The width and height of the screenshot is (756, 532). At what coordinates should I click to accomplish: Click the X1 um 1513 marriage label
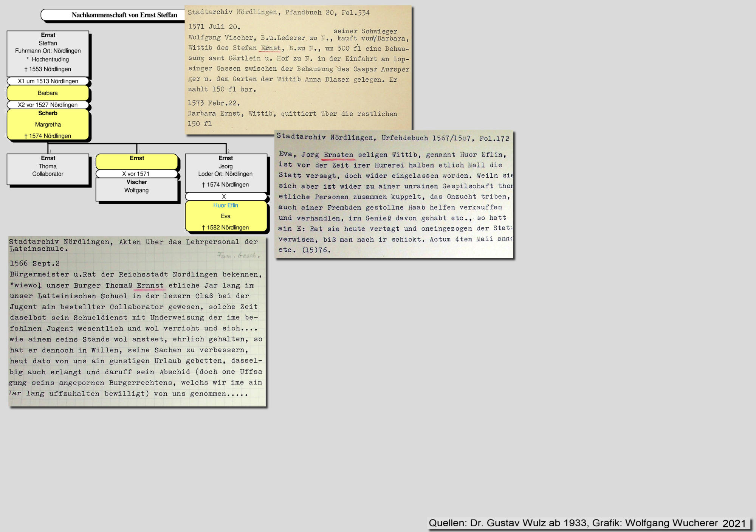[48, 81]
